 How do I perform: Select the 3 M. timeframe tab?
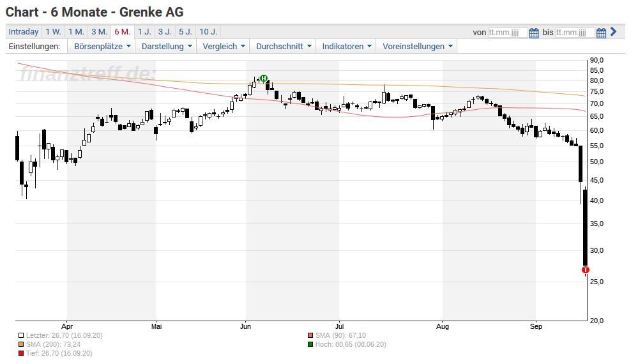click(x=99, y=32)
